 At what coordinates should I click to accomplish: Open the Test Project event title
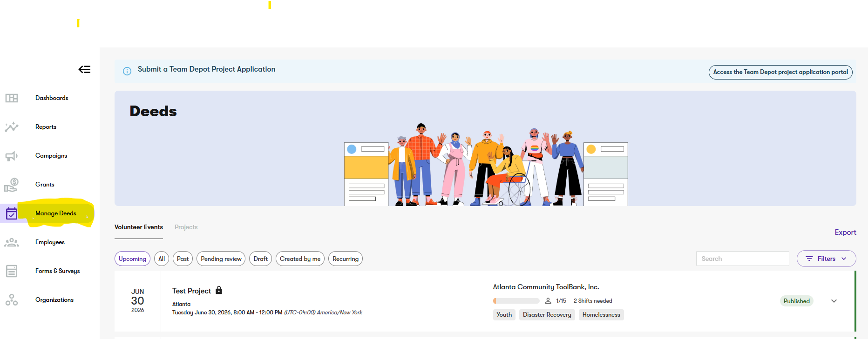pyautogui.click(x=191, y=291)
